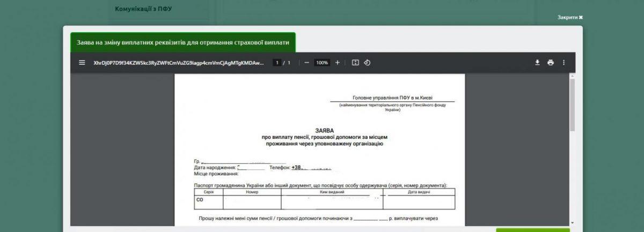The image size is (644, 232).
Task: Click the green button below the viewer
Action: (x=532, y=230)
